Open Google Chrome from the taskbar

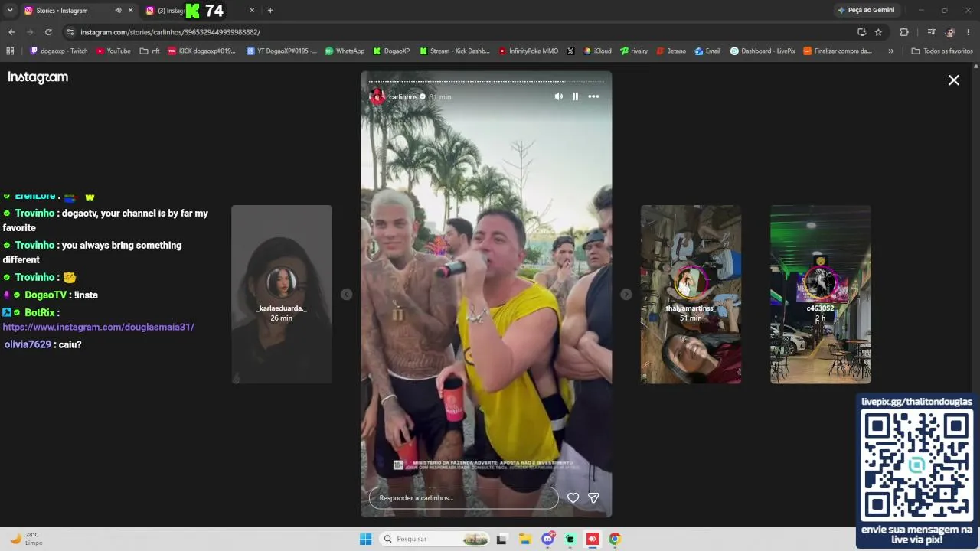(x=615, y=539)
